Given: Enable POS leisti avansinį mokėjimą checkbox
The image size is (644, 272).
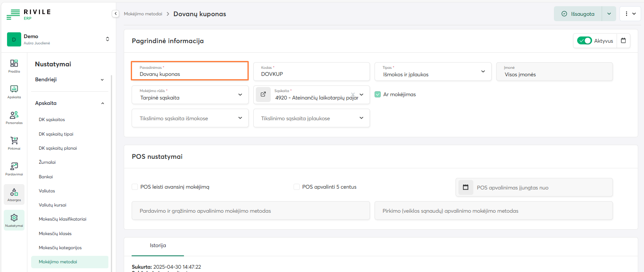Looking at the screenshot, I should [135, 187].
